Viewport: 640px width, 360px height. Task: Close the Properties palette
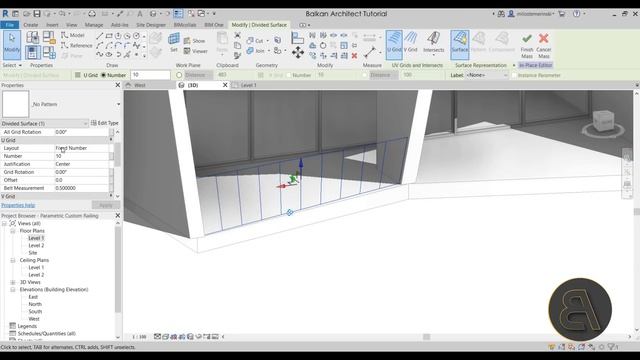118,85
